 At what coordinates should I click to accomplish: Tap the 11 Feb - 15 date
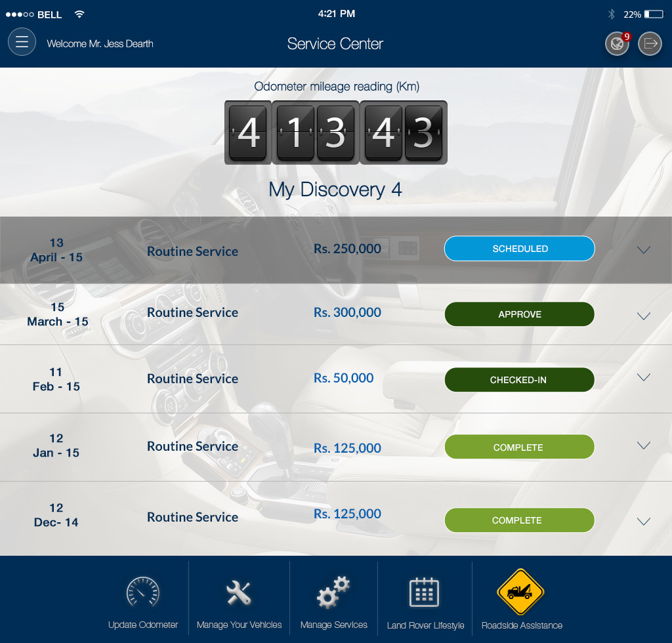click(56, 379)
